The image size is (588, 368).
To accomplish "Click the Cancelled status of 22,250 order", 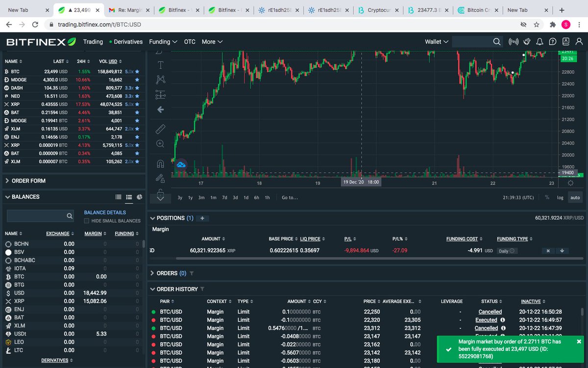I will pyautogui.click(x=490, y=312).
